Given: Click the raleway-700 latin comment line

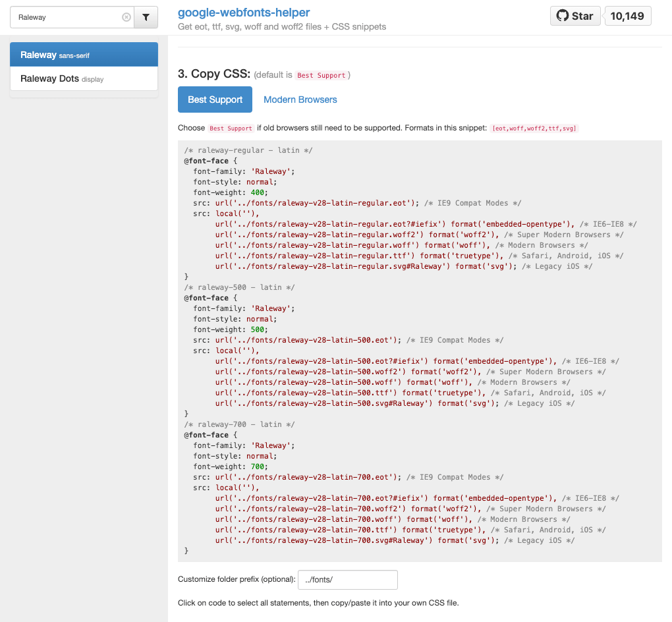Looking at the screenshot, I should click(239, 424).
